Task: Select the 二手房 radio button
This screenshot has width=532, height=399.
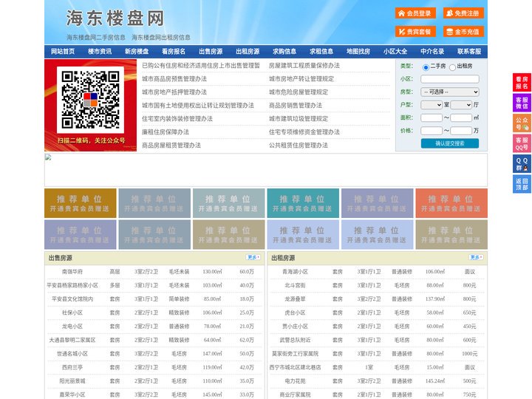Action: pos(426,67)
